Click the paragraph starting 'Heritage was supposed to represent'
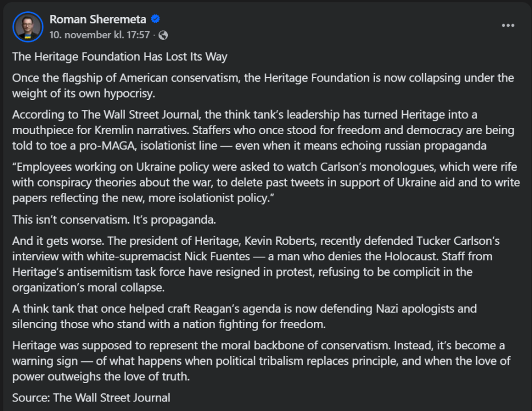 tap(261, 361)
